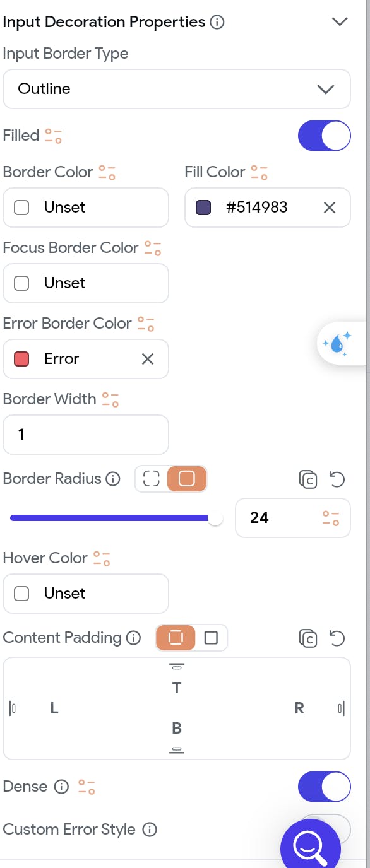Open the search magnifier floating button
This screenshot has height=868, width=370.
coord(311,844)
